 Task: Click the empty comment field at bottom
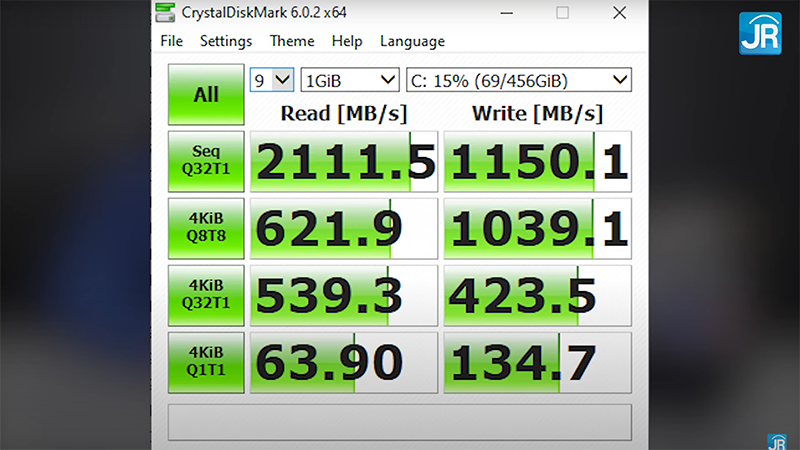click(x=399, y=422)
